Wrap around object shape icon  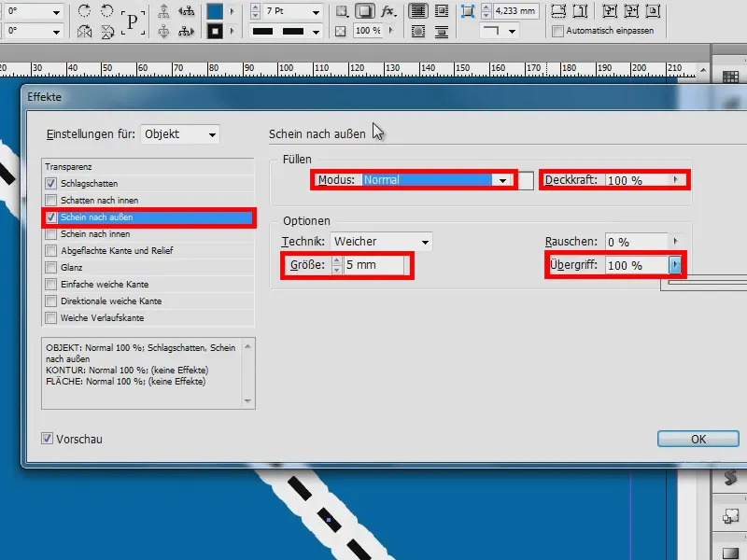tap(417, 32)
